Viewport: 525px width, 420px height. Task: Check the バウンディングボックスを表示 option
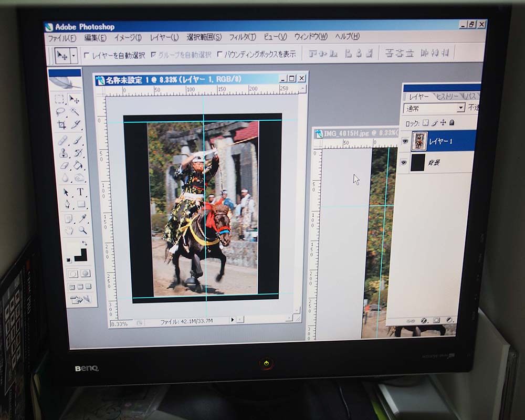[x=220, y=54]
